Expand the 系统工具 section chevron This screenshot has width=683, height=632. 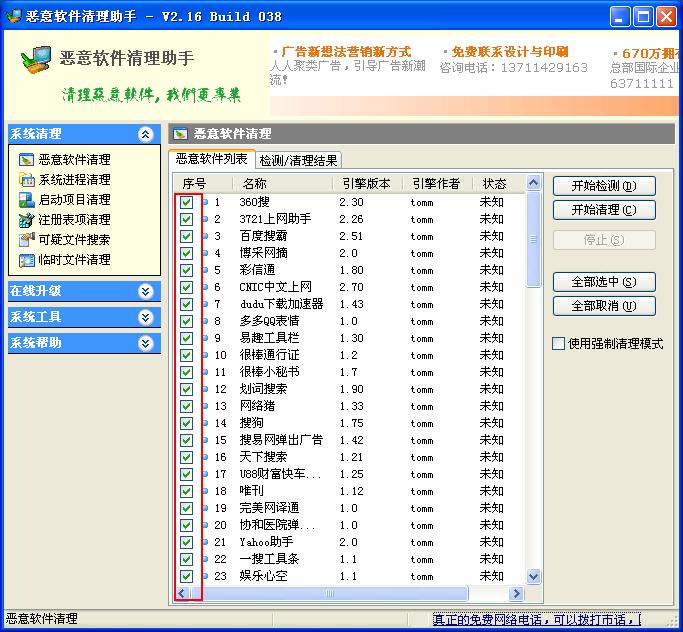(145, 317)
